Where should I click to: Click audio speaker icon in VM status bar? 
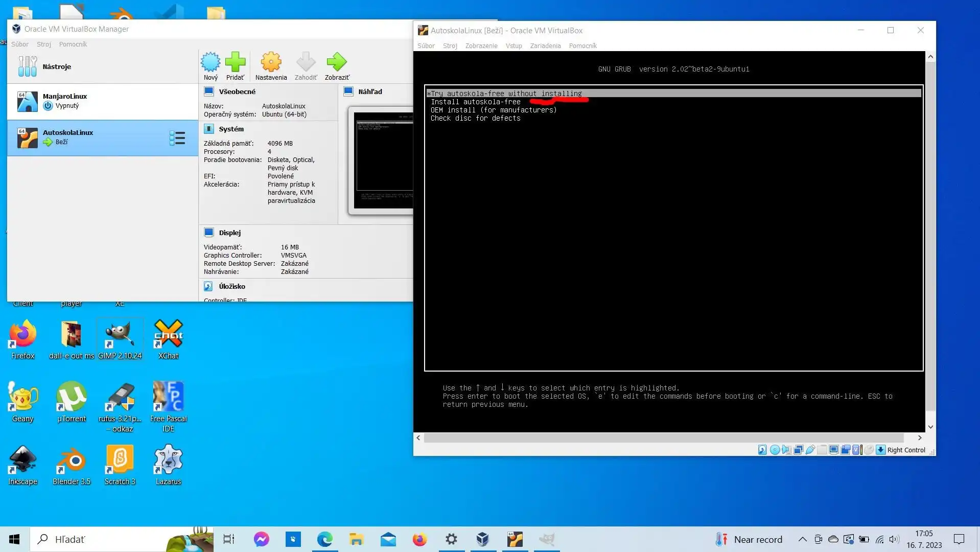787,450
